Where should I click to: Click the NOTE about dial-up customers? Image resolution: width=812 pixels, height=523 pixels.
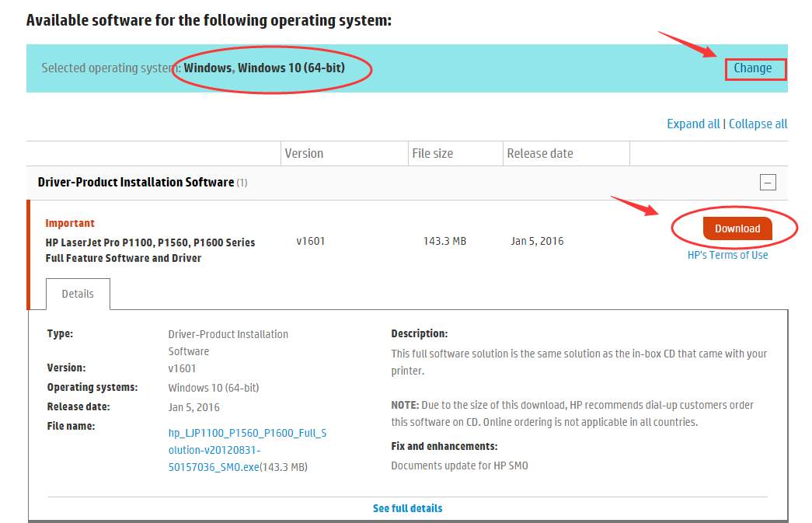(x=572, y=413)
